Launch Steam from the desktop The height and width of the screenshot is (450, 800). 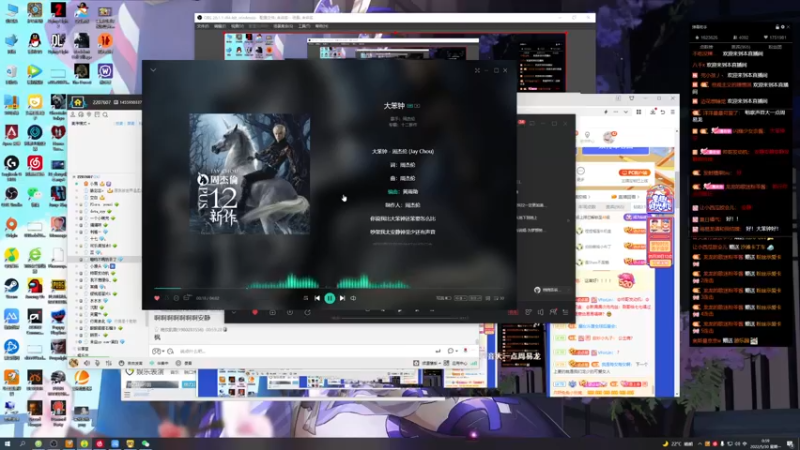pos(11,288)
